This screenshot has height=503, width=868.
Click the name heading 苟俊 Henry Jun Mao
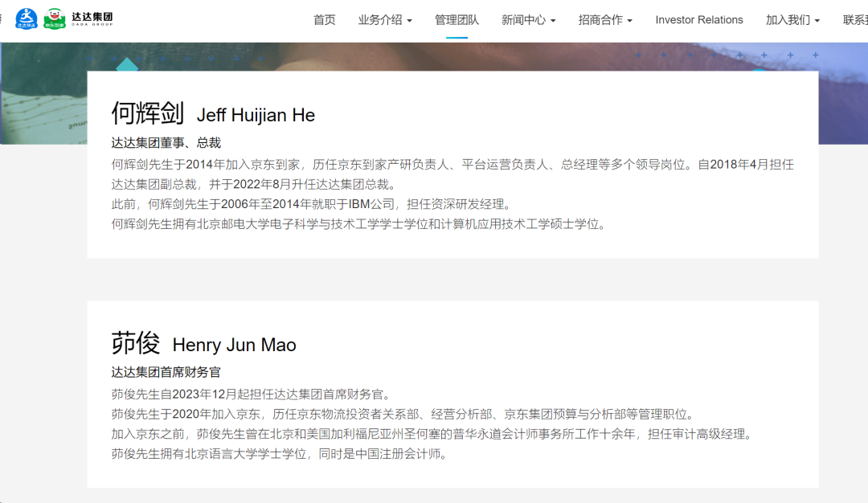point(203,344)
